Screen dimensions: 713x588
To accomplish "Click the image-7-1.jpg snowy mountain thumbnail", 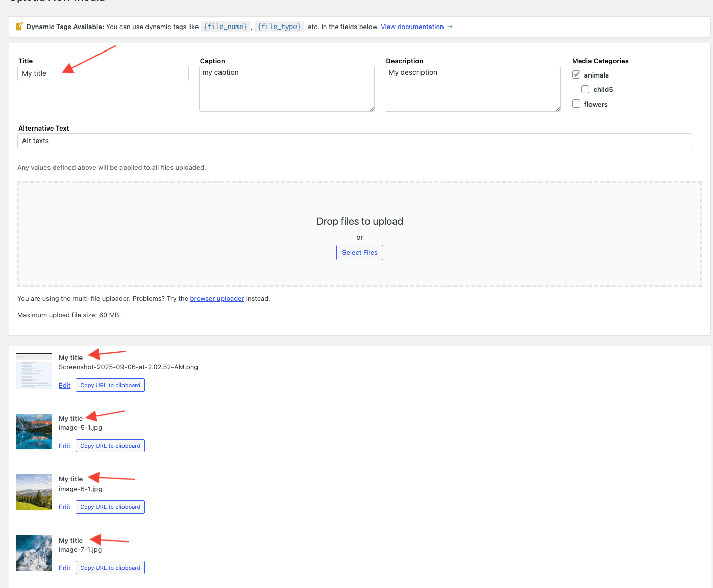I will tap(34, 553).
